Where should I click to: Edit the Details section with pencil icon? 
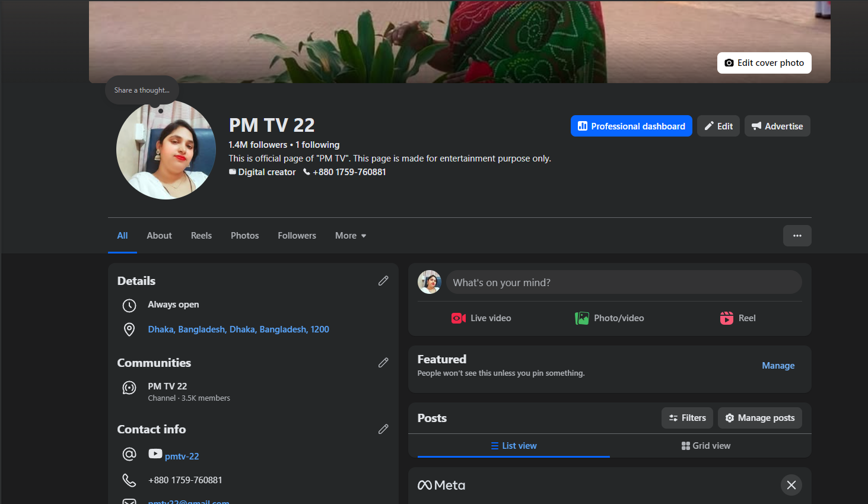click(383, 281)
